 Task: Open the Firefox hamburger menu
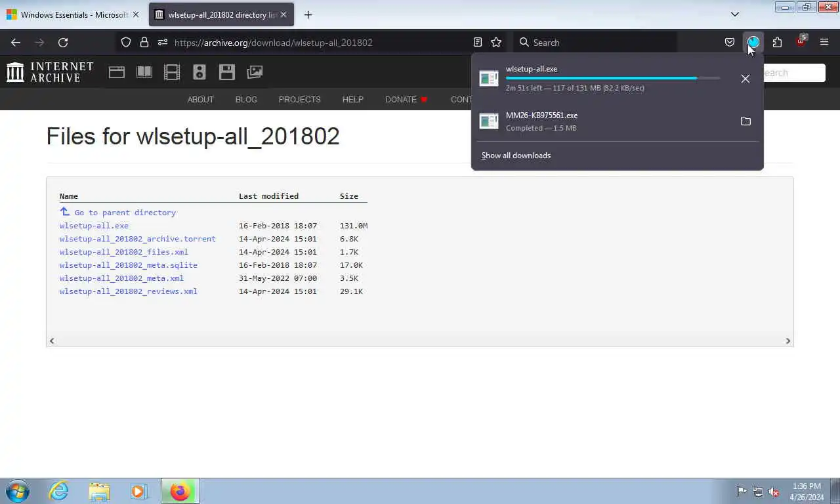[x=824, y=43]
